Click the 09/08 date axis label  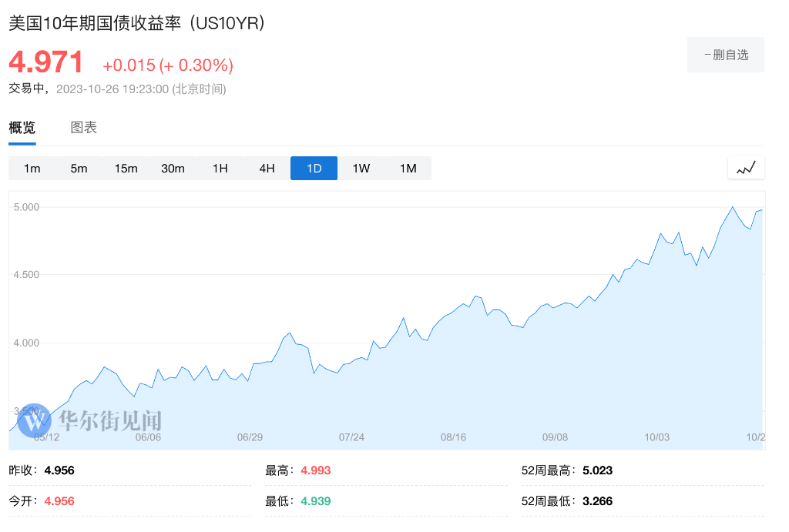click(x=555, y=437)
